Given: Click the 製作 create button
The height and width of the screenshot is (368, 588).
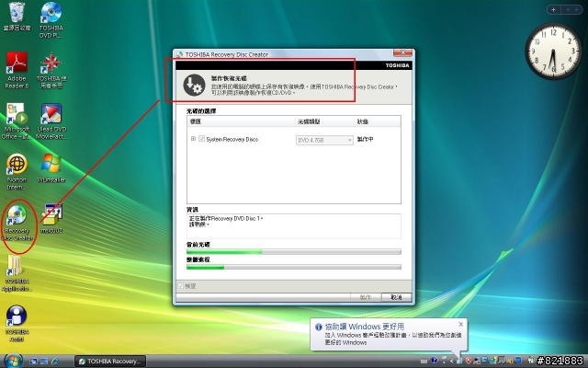Looking at the screenshot, I should [x=366, y=297].
